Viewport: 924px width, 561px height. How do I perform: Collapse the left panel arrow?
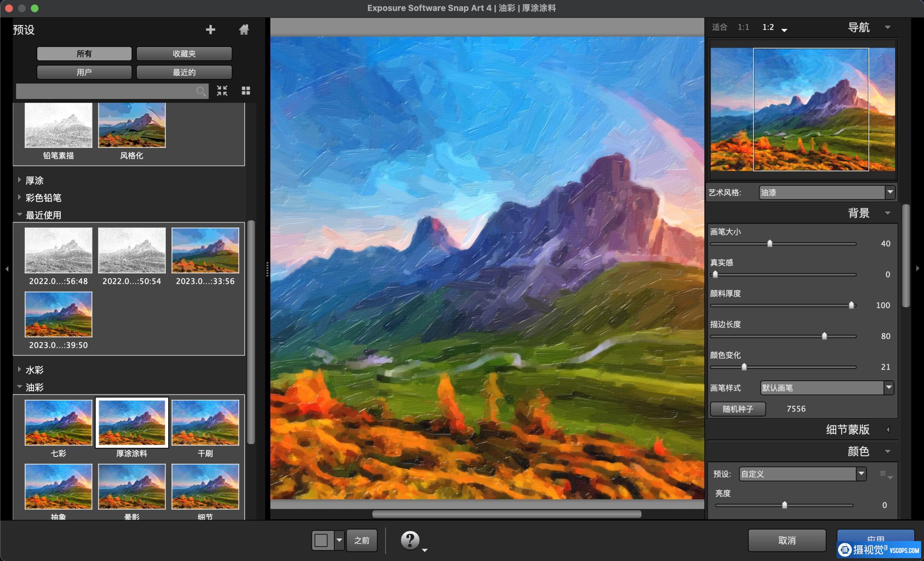click(x=7, y=269)
